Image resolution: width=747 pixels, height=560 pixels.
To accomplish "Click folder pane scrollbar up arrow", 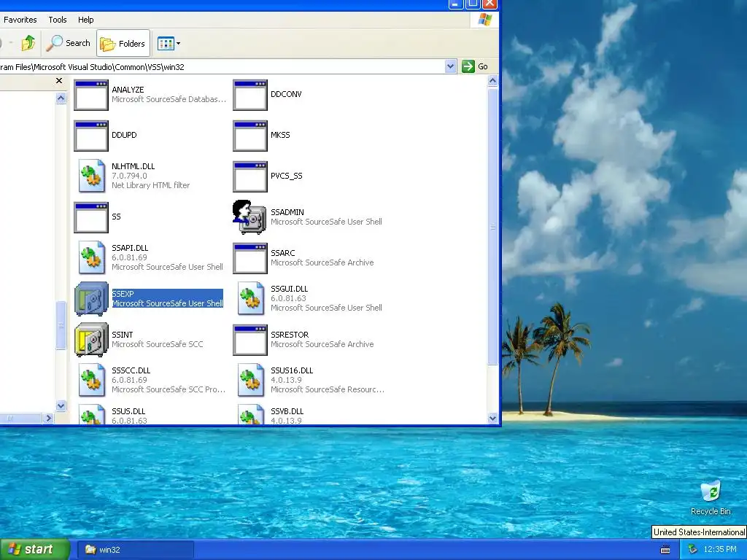I will coord(61,98).
